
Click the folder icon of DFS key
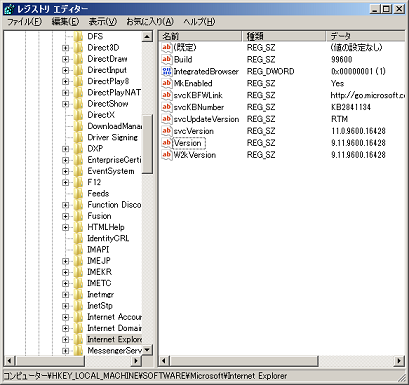[x=78, y=36]
